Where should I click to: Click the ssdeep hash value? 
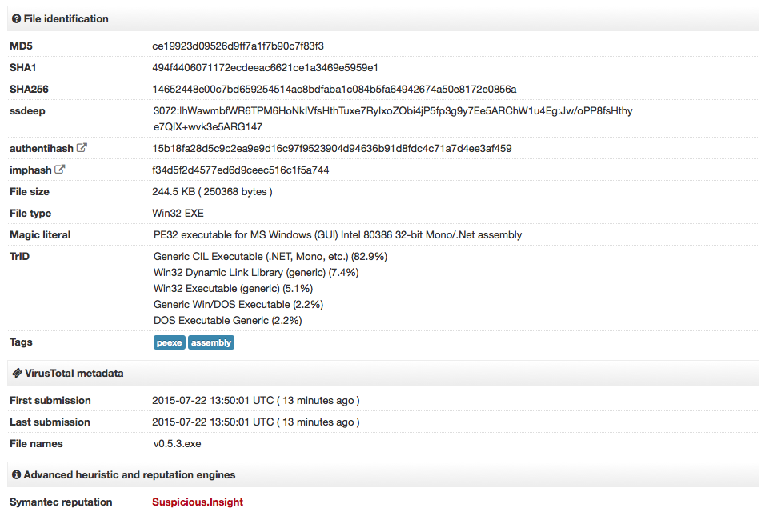tap(393, 118)
